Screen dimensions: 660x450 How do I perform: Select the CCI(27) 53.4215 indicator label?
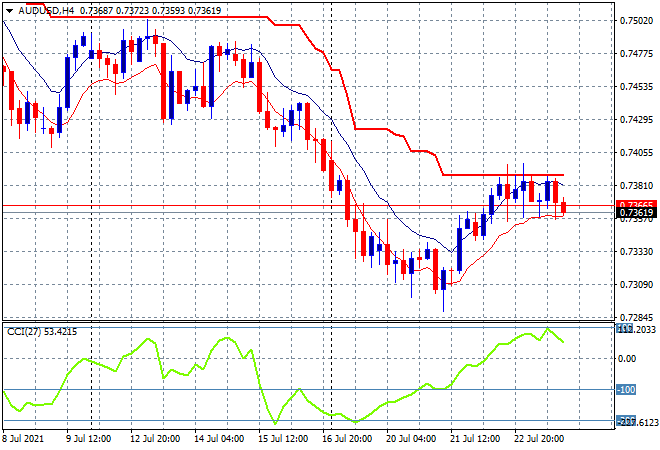click(42, 332)
